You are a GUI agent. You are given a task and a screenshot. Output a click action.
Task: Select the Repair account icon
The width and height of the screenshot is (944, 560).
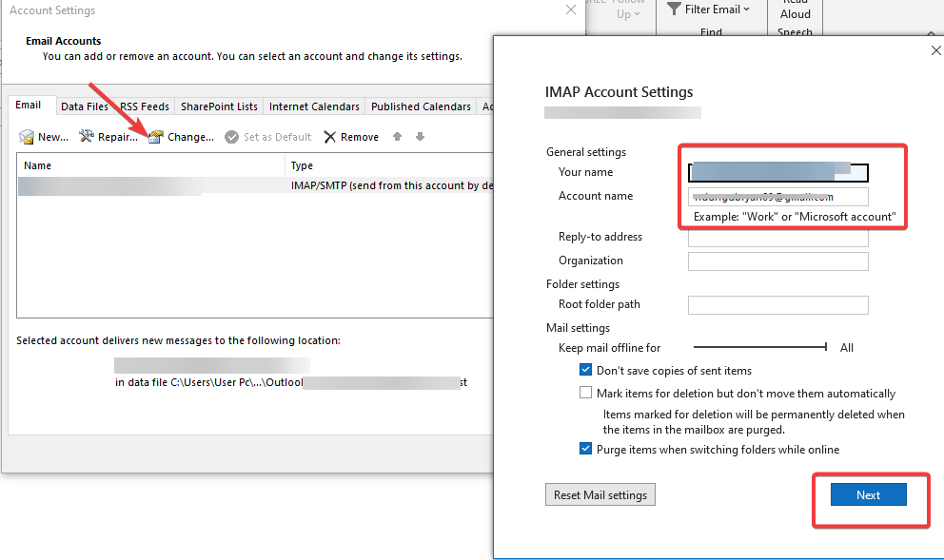pos(84,136)
